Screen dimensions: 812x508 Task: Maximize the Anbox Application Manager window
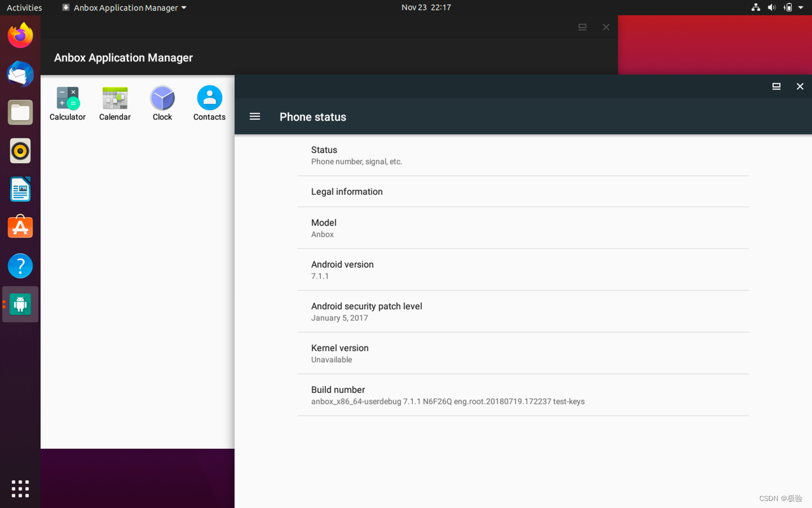pyautogui.click(x=582, y=27)
